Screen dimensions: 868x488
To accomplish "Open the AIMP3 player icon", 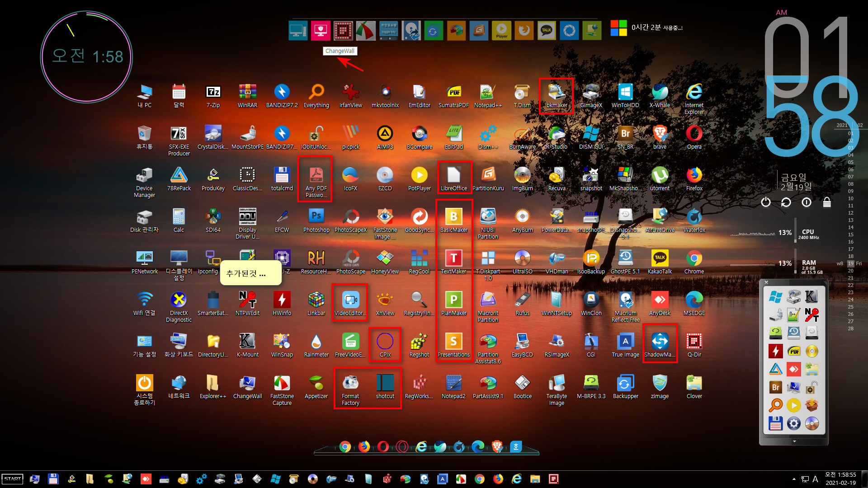I will (385, 137).
